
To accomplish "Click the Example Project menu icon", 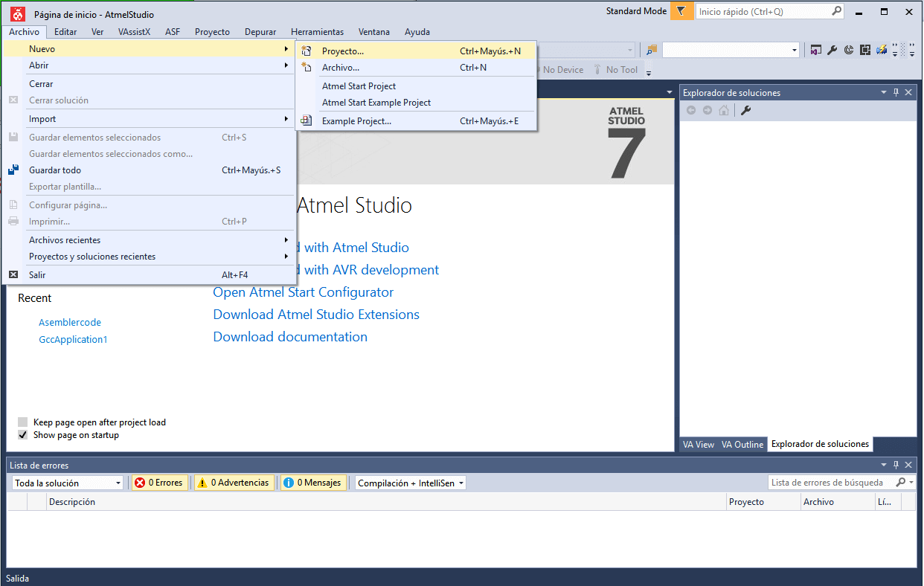I will click(306, 120).
